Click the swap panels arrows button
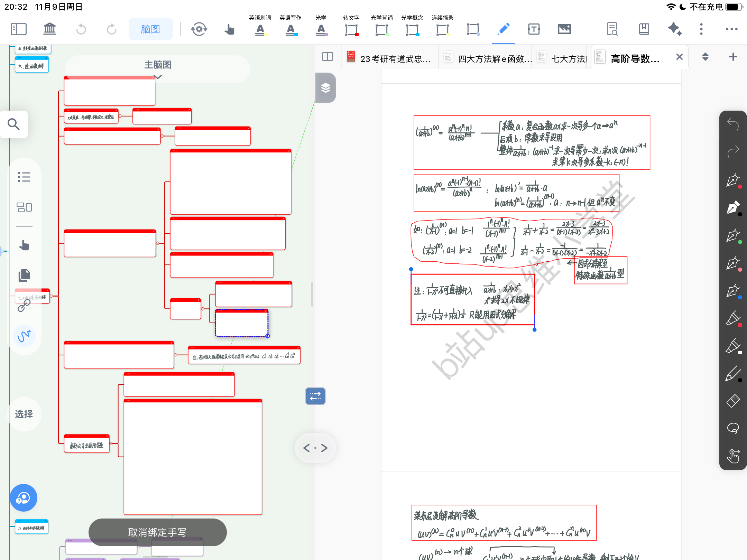Image resolution: width=747 pixels, height=560 pixels. click(315, 396)
